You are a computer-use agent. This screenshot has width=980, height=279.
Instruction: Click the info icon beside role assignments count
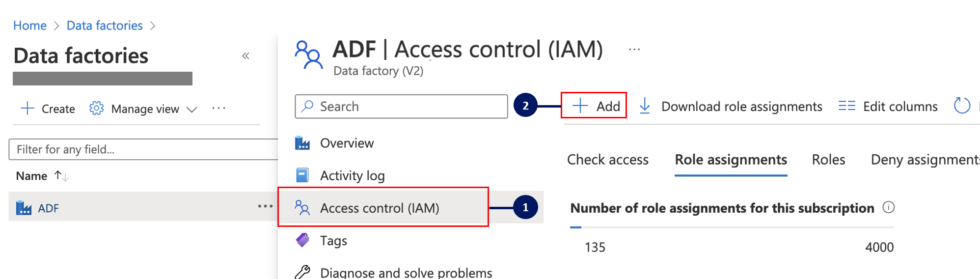point(888,207)
